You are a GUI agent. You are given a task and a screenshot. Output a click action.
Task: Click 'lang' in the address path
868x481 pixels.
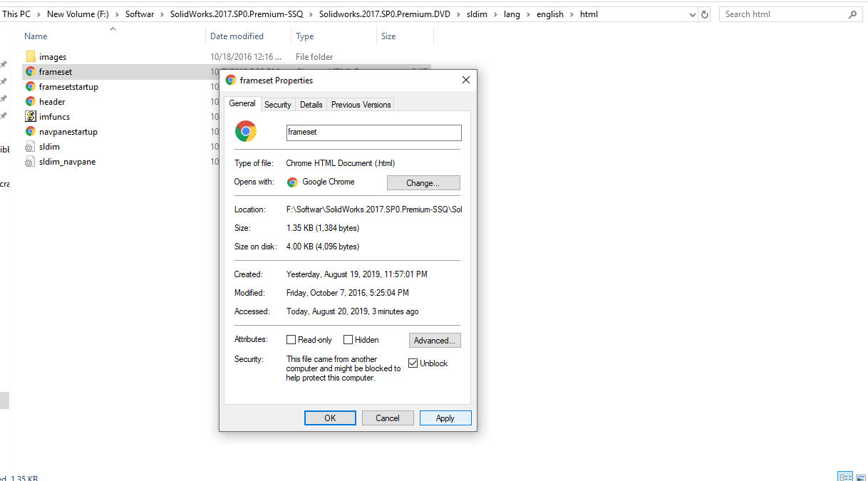512,14
